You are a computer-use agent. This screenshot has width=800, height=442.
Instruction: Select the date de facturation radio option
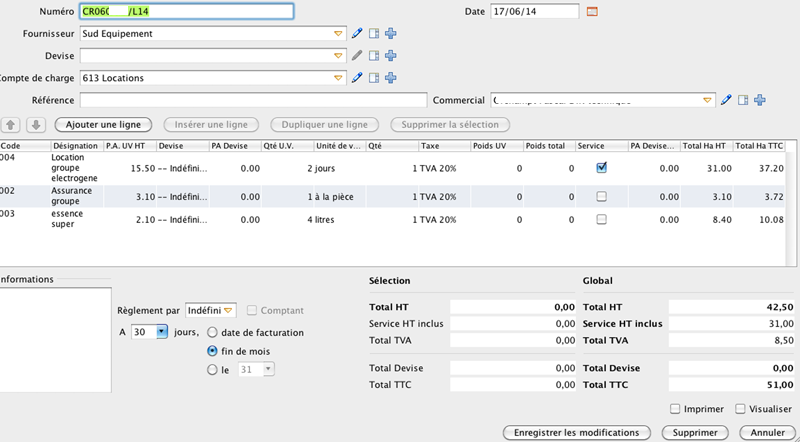[x=212, y=333]
